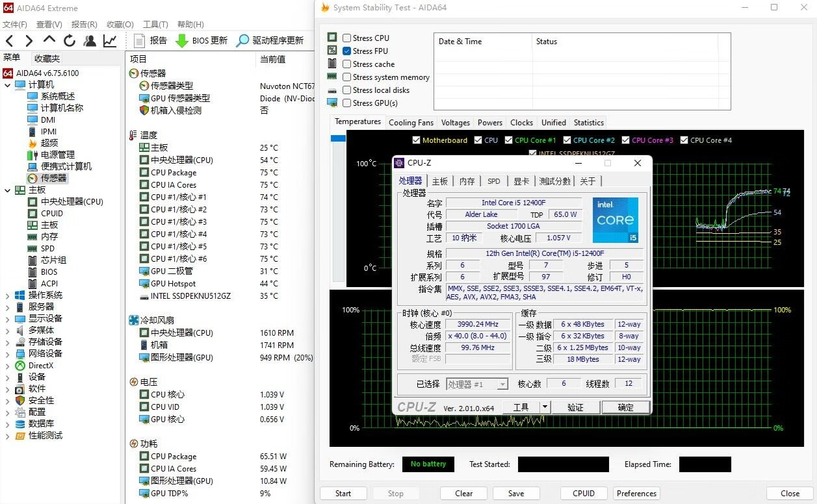Click the flame icon in Stability Test title
Viewport: 817px width, 504px height.
click(x=325, y=8)
